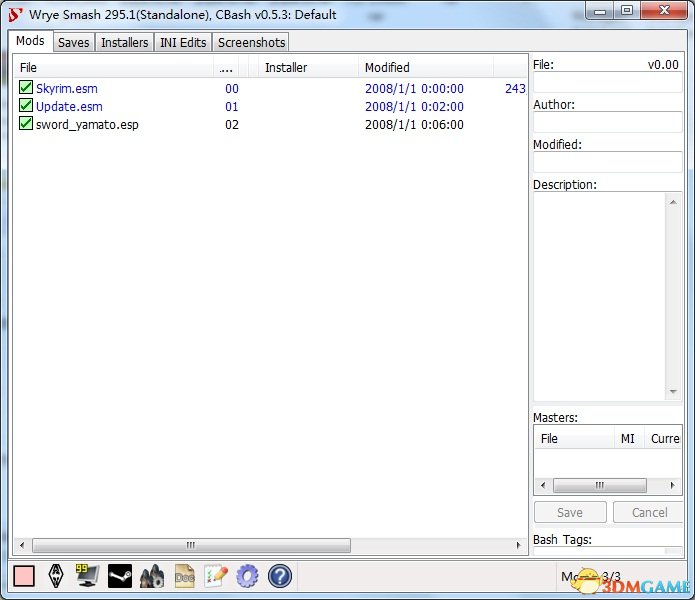Click the Cancel button
Viewport: 695px width, 600px height.
point(648,513)
